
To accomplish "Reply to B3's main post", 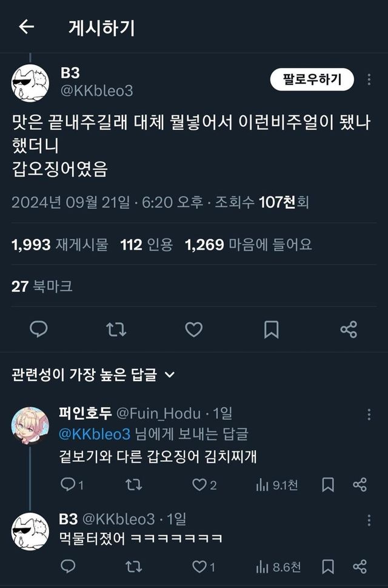I will (39, 329).
